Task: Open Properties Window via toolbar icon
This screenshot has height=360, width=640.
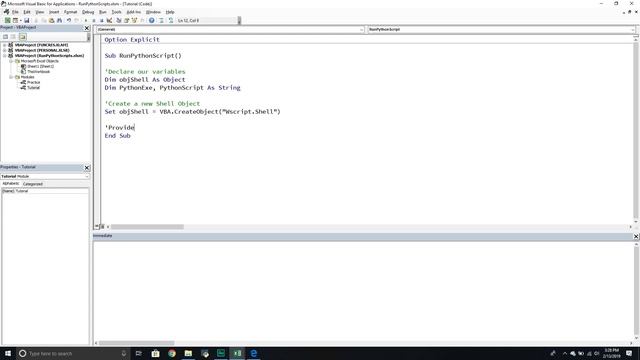Action: [x=127, y=20]
